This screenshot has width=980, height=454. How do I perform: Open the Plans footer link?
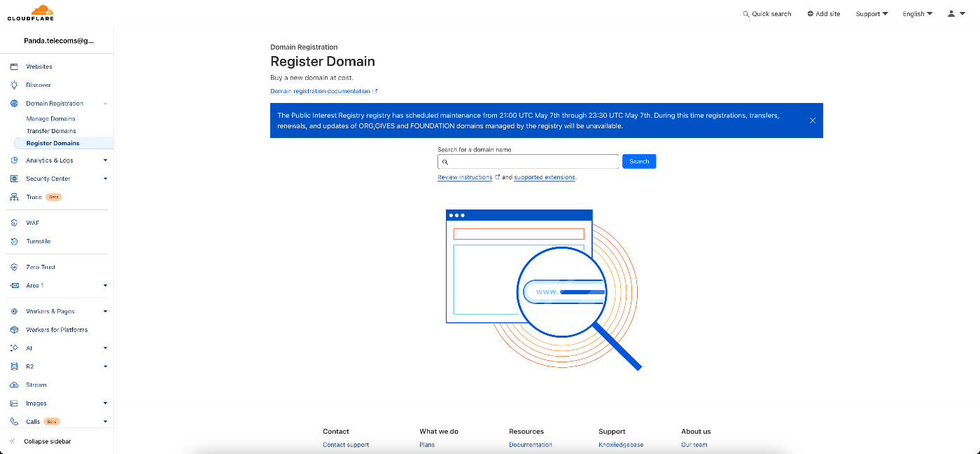tap(427, 445)
